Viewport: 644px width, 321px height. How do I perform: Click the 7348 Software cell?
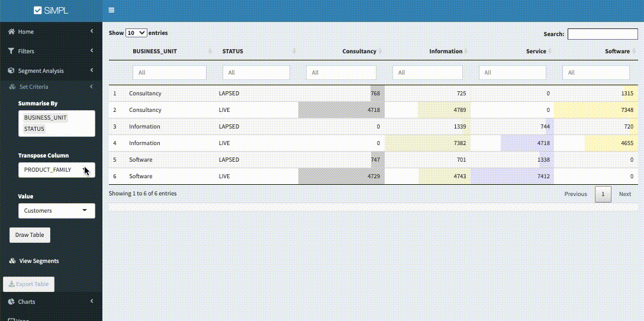click(x=596, y=110)
